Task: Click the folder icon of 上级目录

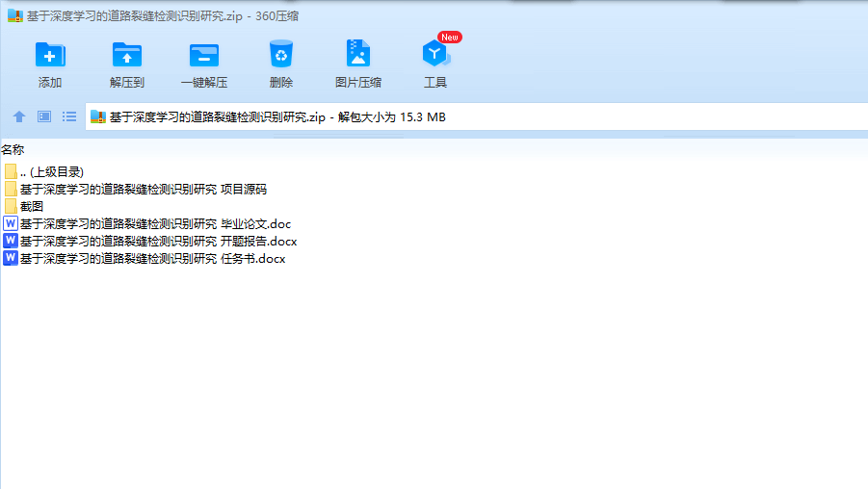Action: tap(11, 172)
